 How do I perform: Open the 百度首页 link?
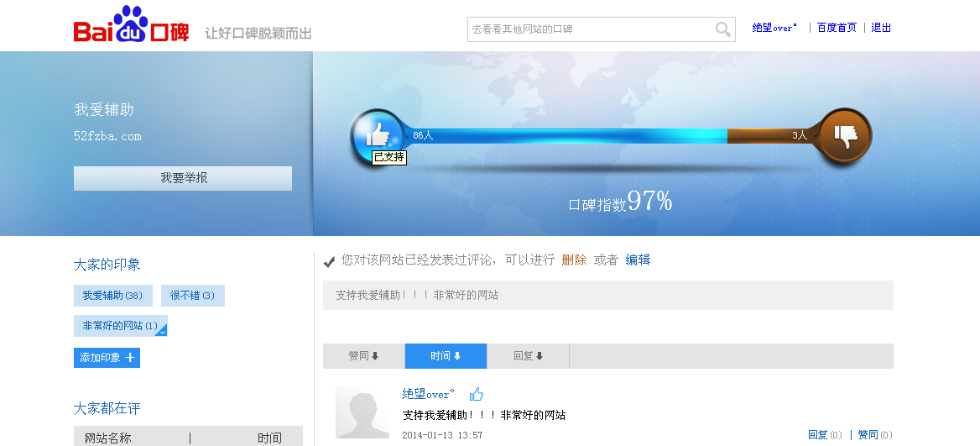837,28
